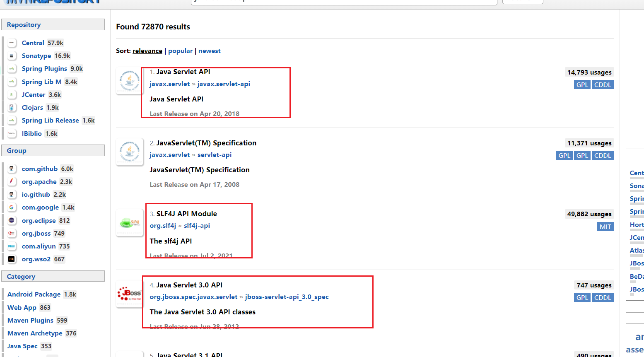644x357 pixels.
Task: Click the Clojars repository icon
Action: click(x=12, y=108)
